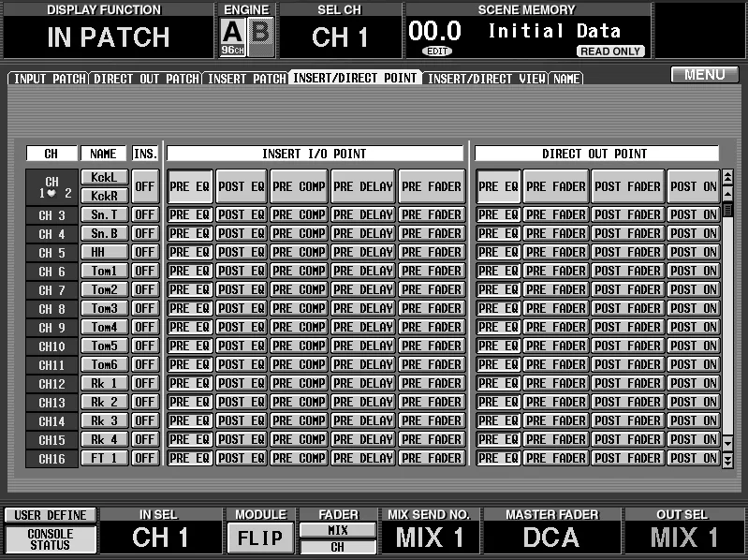This screenshot has height=560, width=748.
Task: Toggle insert OFF for CH12 Rk 1
Action: tap(145, 384)
